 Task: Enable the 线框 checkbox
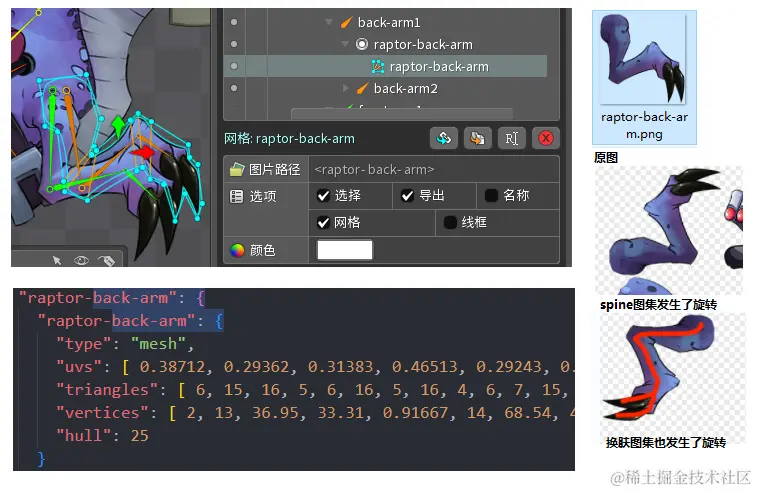pyautogui.click(x=450, y=223)
